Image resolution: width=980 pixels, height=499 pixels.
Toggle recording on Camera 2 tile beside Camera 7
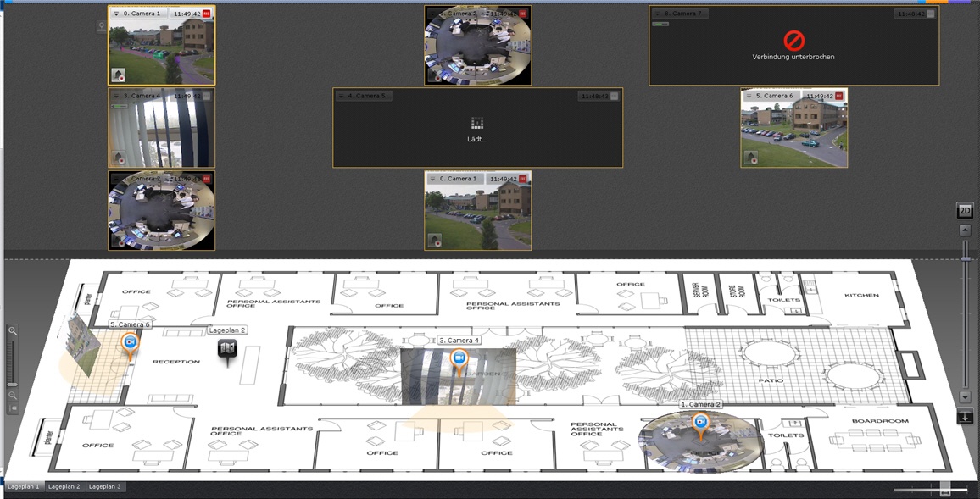tap(524, 14)
